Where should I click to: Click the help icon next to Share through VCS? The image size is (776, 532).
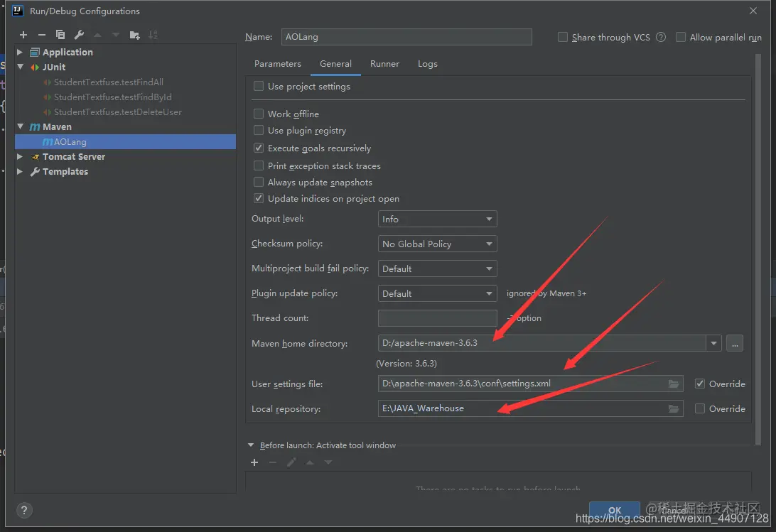pos(661,37)
